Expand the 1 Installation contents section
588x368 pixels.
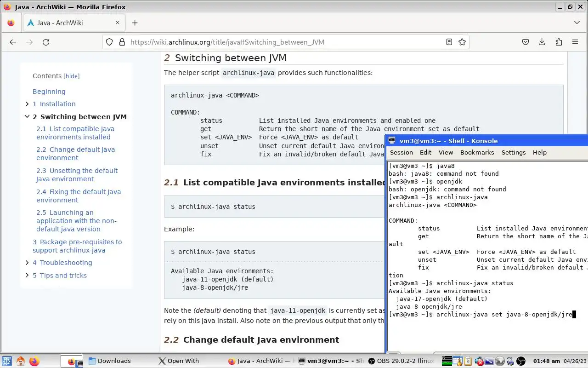[x=27, y=104]
